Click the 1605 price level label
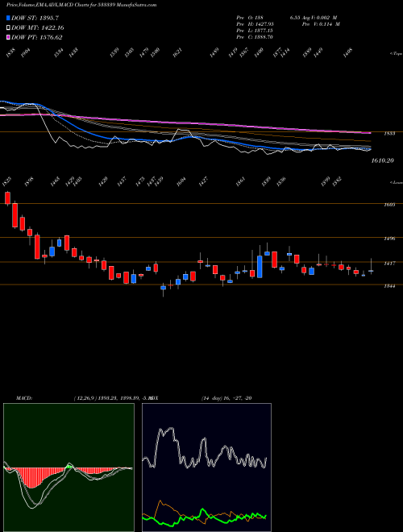The height and width of the screenshot is (532, 403). (x=389, y=205)
